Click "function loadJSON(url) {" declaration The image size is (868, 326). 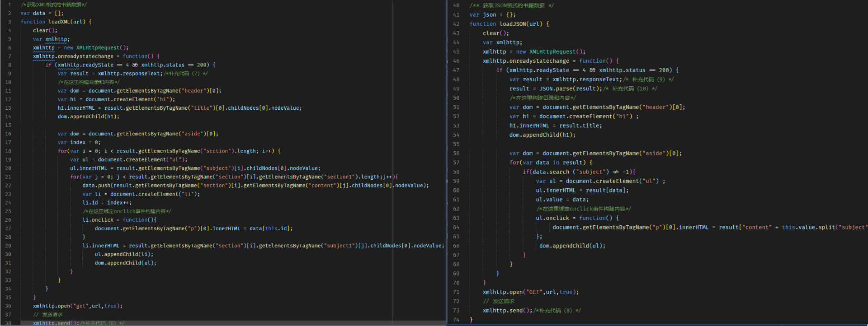[x=509, y=23]
